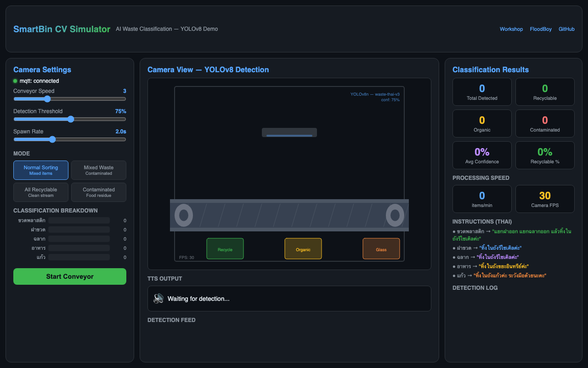Click the green mqtt connected status dot
The width and height of the screenshot is (588, 368).
point(15,81)
